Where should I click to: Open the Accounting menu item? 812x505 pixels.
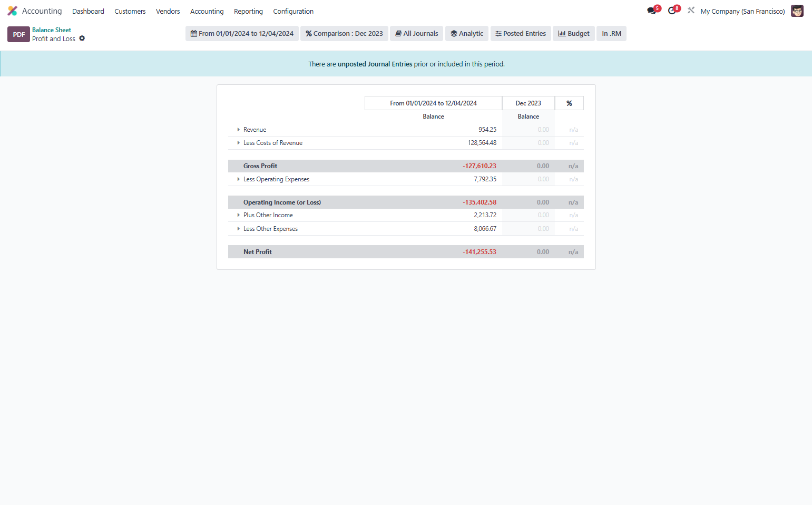click(207, 11)
